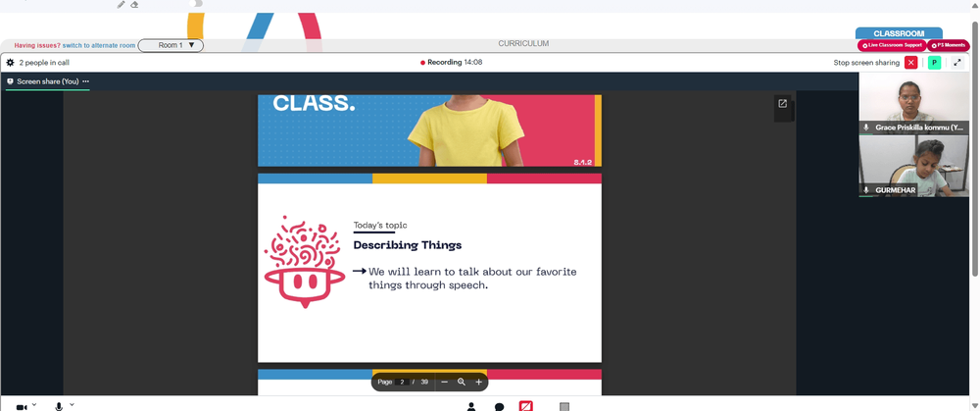Click the green P participant badge
Screen dimensions: 980x411
[934, 63]
